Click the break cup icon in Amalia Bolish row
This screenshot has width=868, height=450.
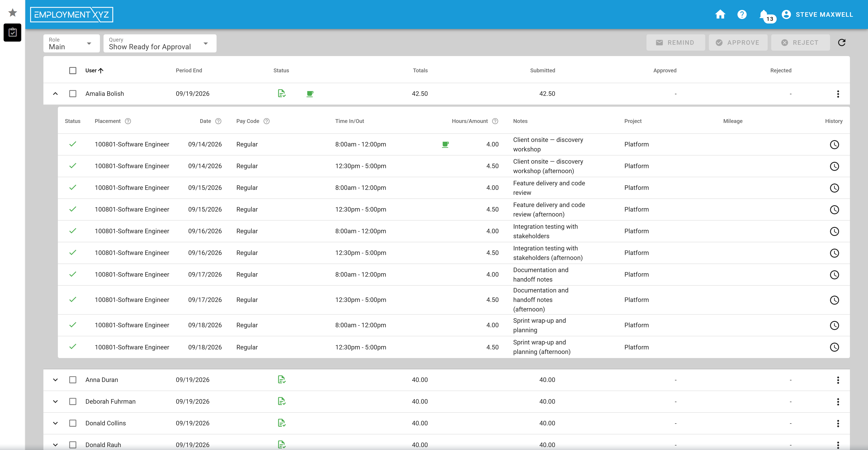pyautogui.click(x=310, y=94)
